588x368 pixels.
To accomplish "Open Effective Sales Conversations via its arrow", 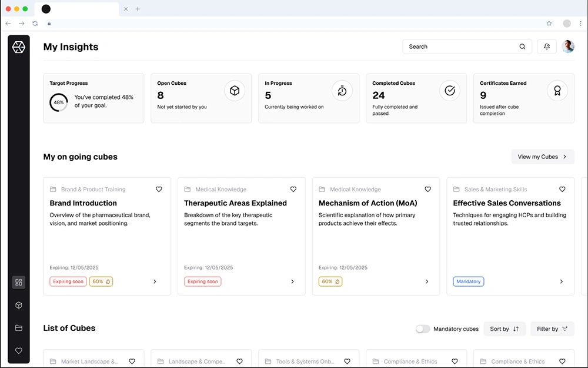I will pyautogui.click(x=562, y=281).
